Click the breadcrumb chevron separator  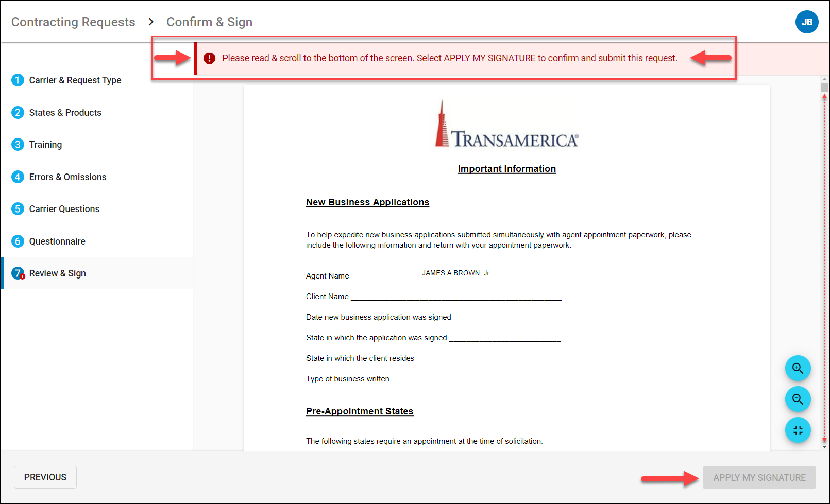151,22
